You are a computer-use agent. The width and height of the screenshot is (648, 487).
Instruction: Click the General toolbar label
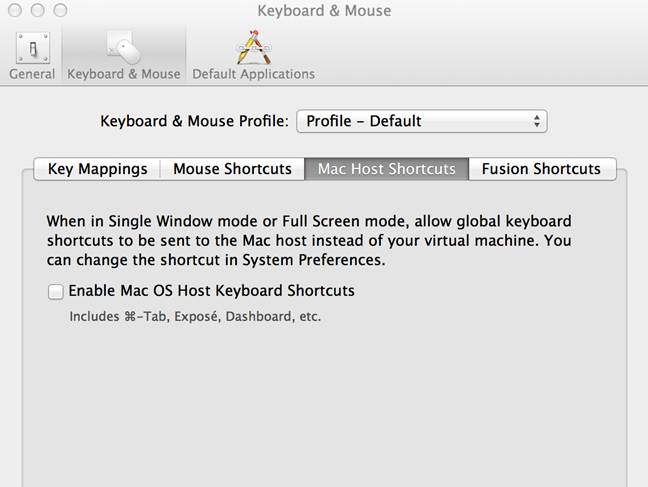[x=32, y=74]
